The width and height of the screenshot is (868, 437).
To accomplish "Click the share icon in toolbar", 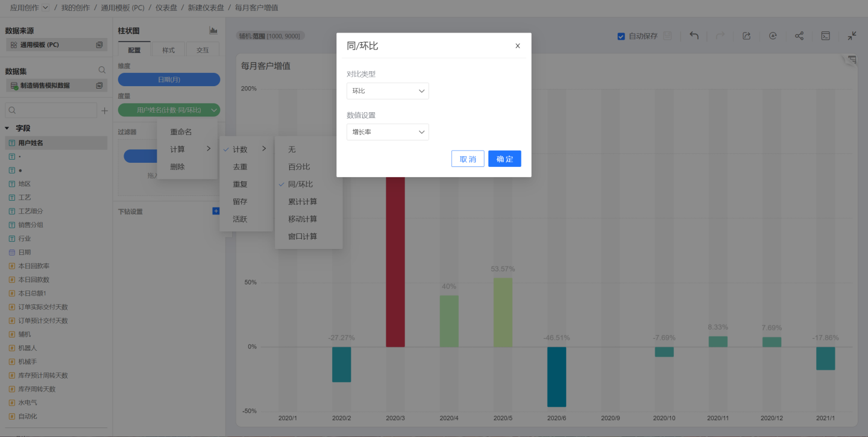I will (799, 36).
